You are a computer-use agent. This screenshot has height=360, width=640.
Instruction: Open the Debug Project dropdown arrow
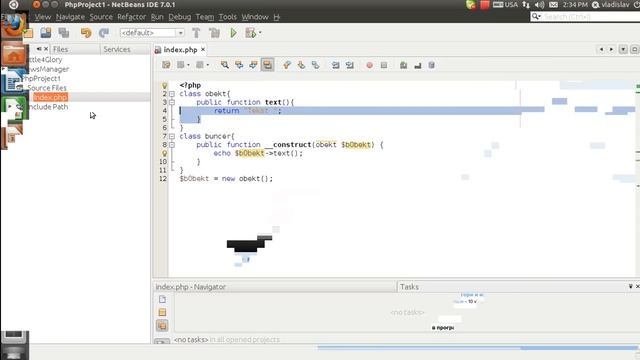click(x=260, y=33)
